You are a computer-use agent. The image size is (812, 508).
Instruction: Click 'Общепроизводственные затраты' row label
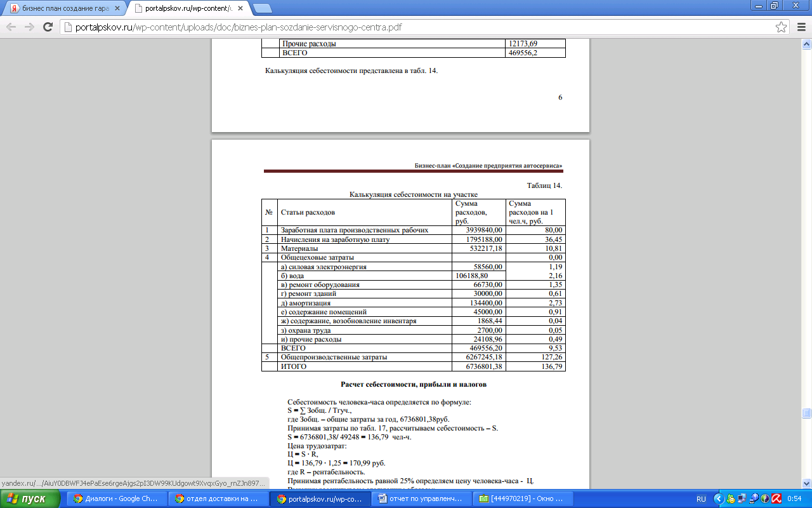click(334, 358)
